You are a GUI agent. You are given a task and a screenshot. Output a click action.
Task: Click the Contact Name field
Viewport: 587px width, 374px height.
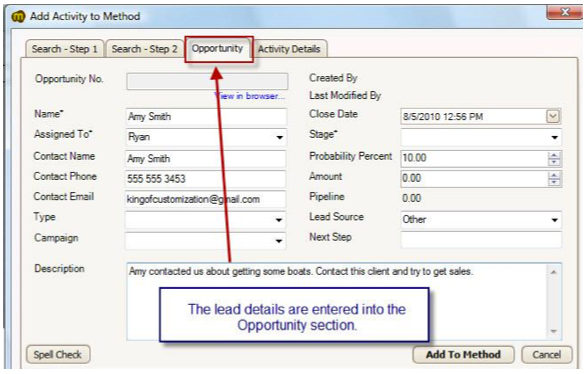click(x=206, y=159)
